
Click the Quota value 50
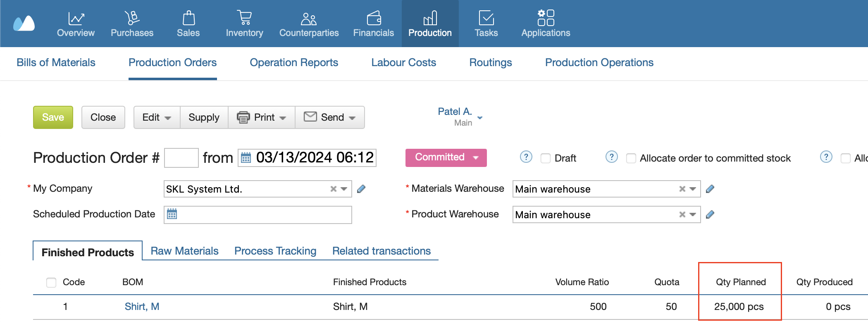[x=671, y=307]
